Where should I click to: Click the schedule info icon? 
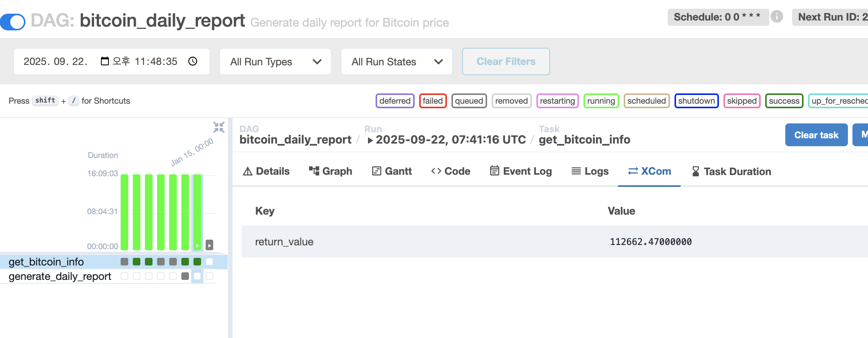click(x=777, y=17)
